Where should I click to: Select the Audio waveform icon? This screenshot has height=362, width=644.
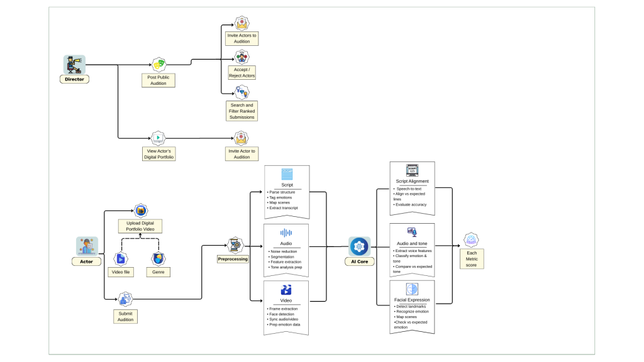click(x=286, y=233)
